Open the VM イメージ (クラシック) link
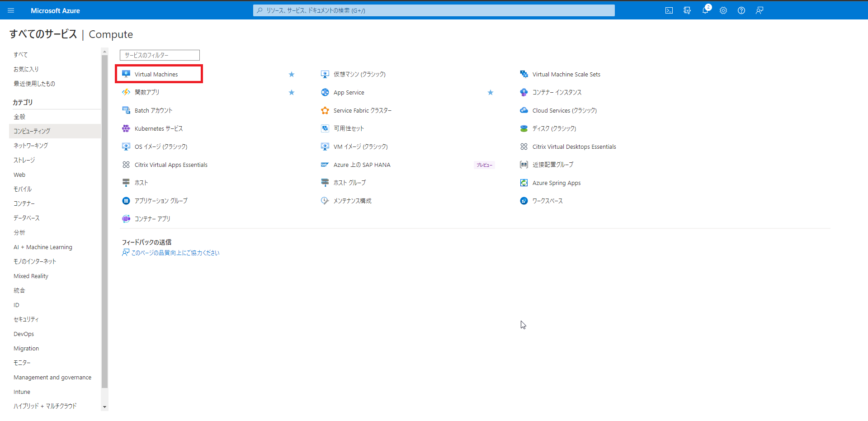 (361, 147)
